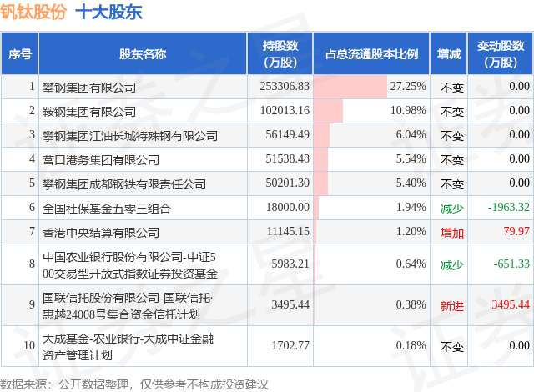Click the 变动股数(万股) column header
The image size is (534, 392).
(x=501, y=53)
